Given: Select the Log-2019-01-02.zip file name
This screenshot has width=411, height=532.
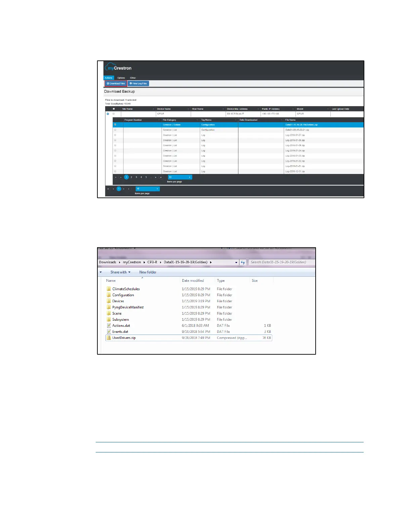Looking at the screenshot, I should coord(295,161).
